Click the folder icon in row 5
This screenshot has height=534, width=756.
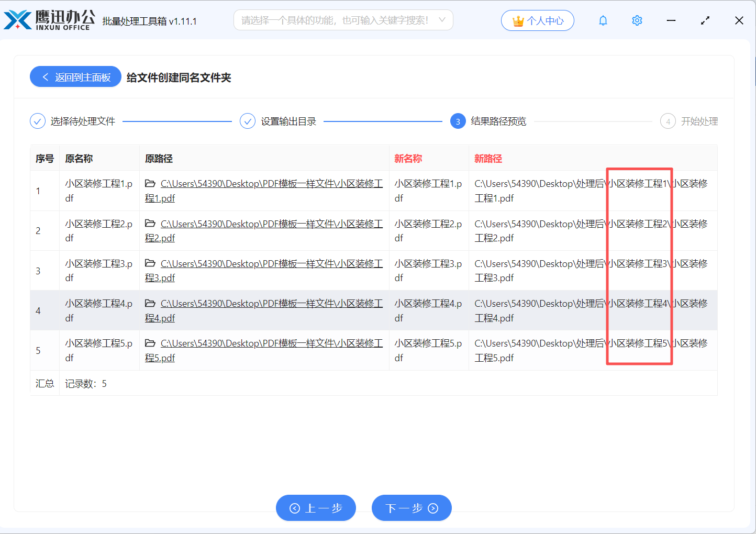click(x=150, y=343)
